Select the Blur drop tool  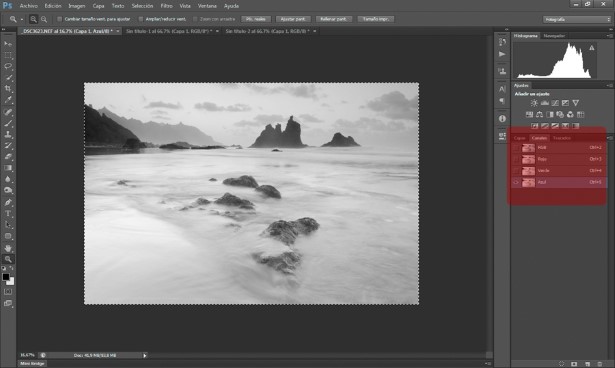coord(8,179)
